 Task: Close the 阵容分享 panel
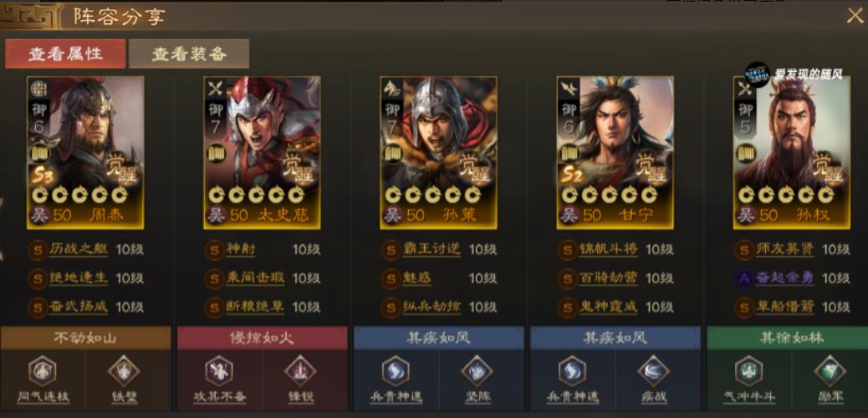click(x=855, y=16)
